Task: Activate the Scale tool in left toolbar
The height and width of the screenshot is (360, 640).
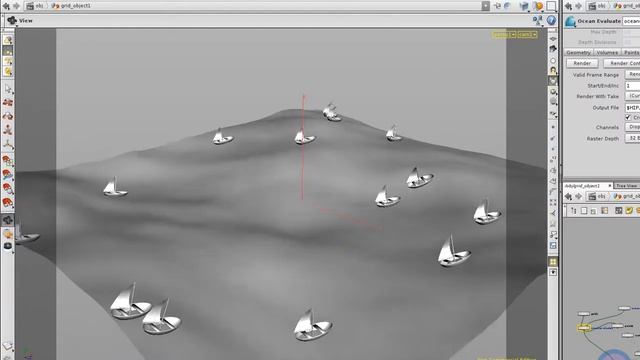Action: tap(8, 130)
